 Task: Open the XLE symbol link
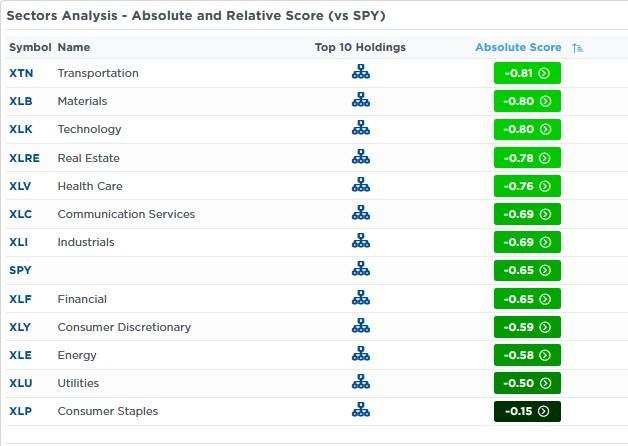[21, 355]
